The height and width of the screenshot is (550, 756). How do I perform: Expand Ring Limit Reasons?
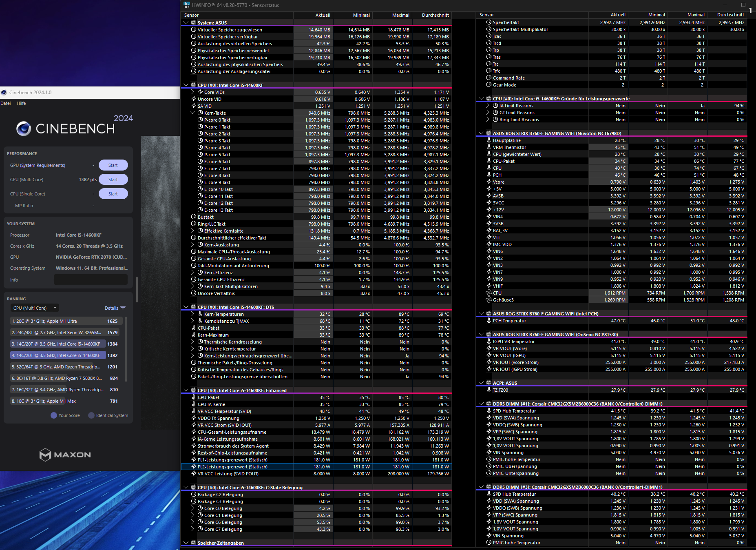pos(488,120)
